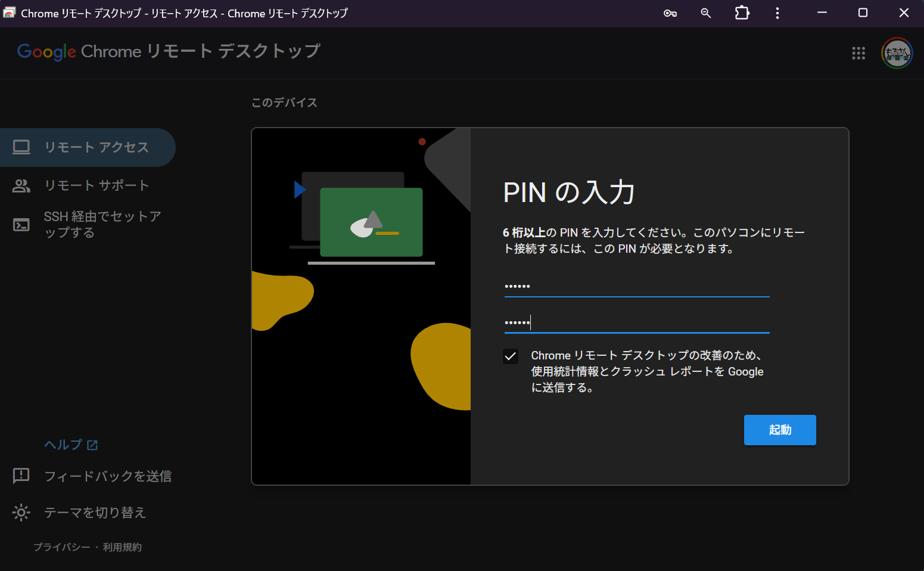Open the Google apps grid launcher
Viewport: 924px width, 571px height.
(x=858, y=54)
